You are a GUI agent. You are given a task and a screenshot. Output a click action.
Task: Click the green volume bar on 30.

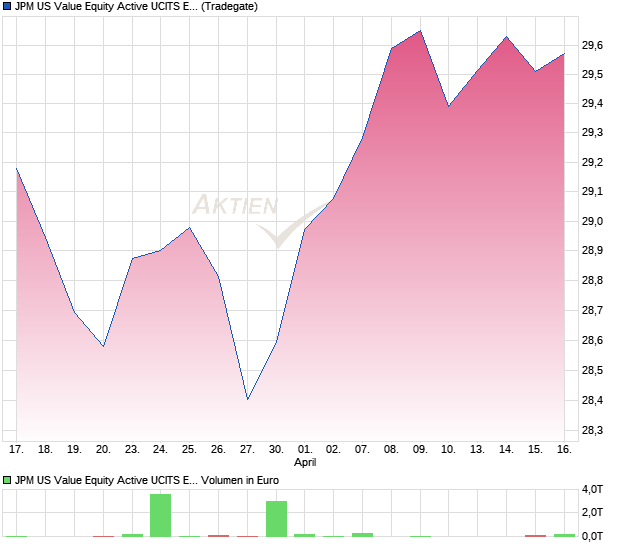pos(276,519)
